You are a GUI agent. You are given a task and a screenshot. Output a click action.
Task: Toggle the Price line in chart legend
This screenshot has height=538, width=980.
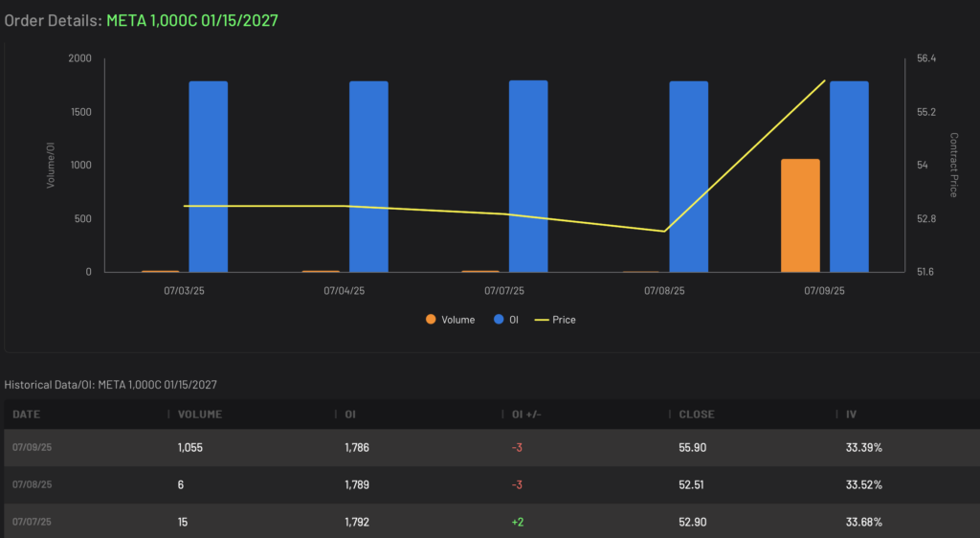[x=556, y=320]
